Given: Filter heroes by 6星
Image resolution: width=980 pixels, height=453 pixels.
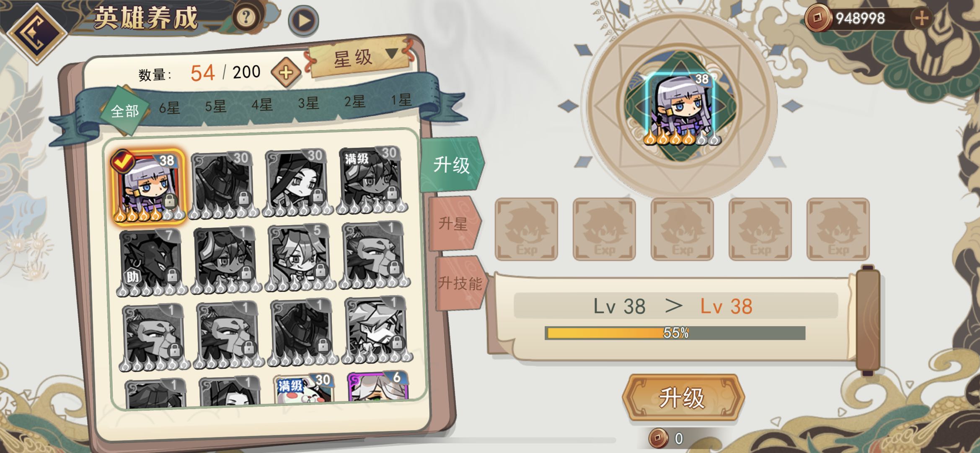Looking at the screenshot, I should 169,108.
